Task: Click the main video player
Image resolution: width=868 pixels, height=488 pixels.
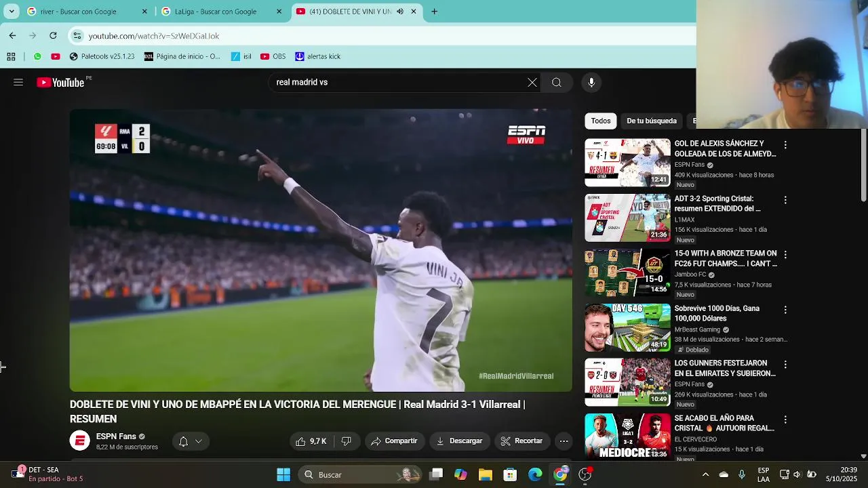Action: coord(321,250)
